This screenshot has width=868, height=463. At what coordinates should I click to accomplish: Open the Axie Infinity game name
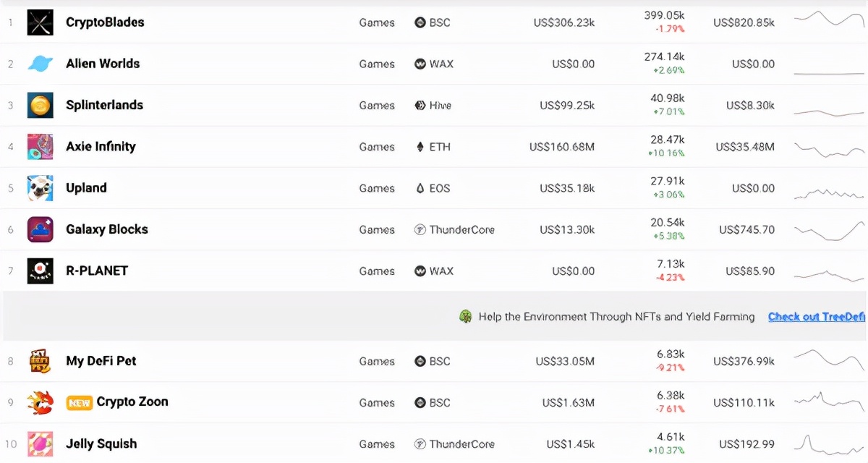101,147
